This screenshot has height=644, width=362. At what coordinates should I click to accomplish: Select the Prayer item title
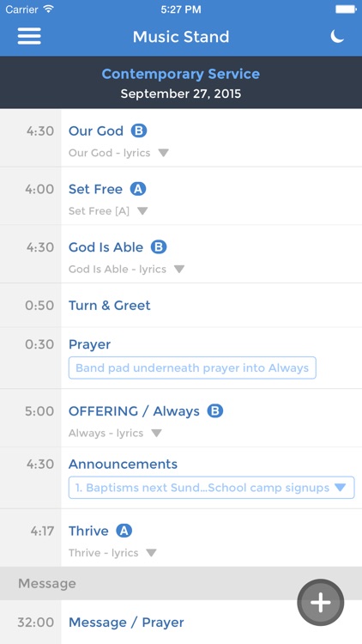coord(89,344)
